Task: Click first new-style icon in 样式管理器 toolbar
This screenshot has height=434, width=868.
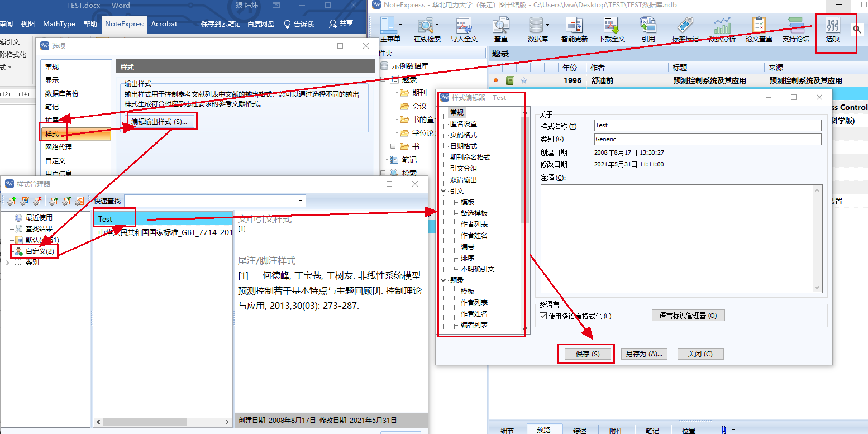Action: click(11, 201)
